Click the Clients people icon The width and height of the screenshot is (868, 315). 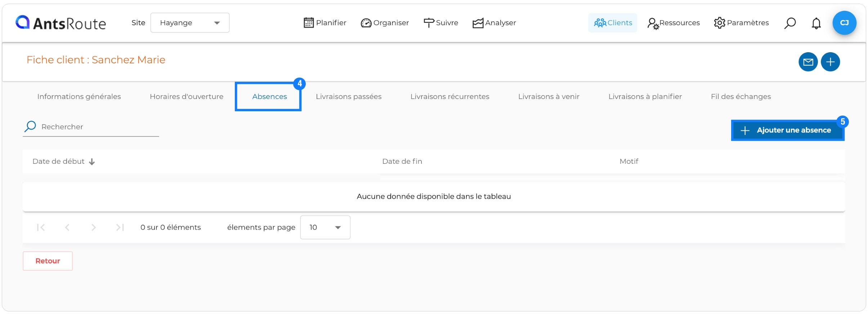pos(600,23)
